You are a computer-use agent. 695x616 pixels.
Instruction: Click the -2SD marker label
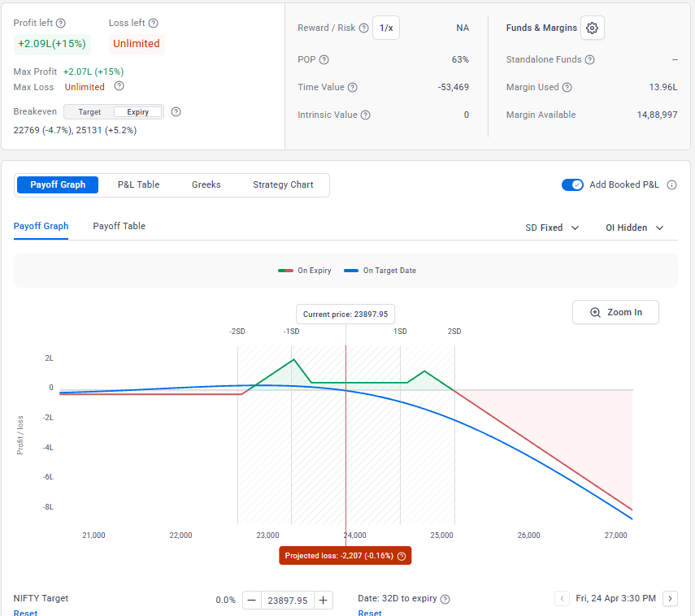[x=237, y=332]
